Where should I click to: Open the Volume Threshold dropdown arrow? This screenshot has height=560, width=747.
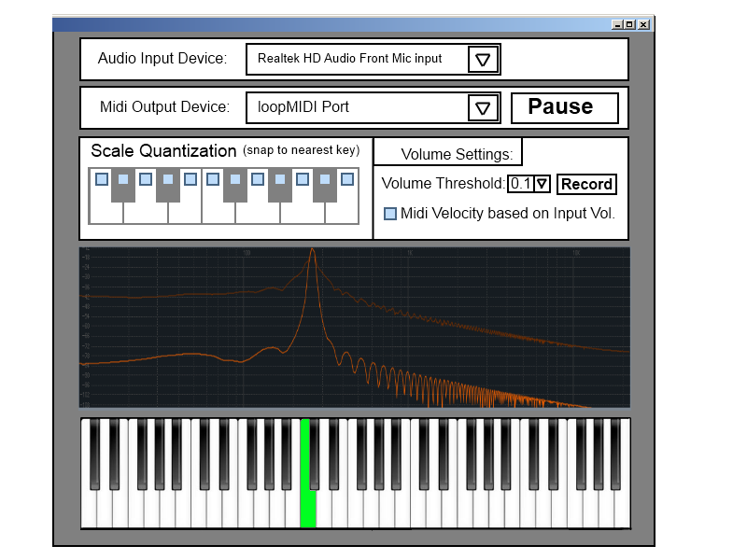pyautogui.click(x=541, y=184)
